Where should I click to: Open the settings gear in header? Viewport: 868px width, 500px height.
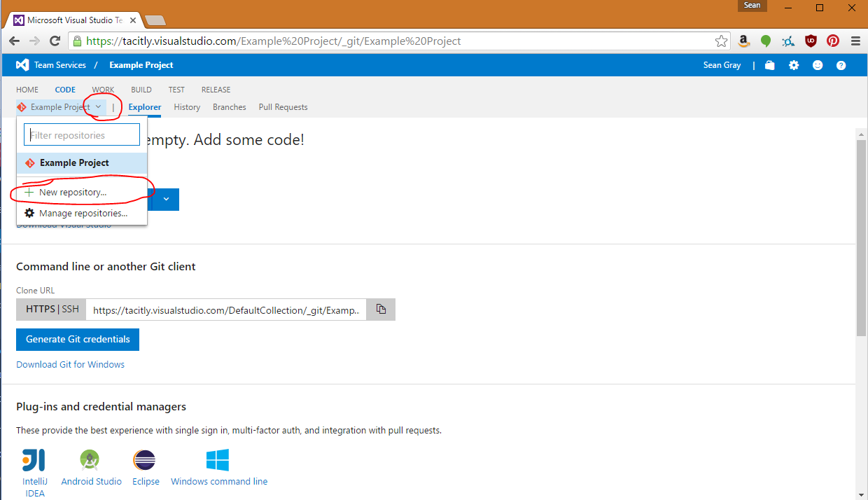click(x=794, y=65)
